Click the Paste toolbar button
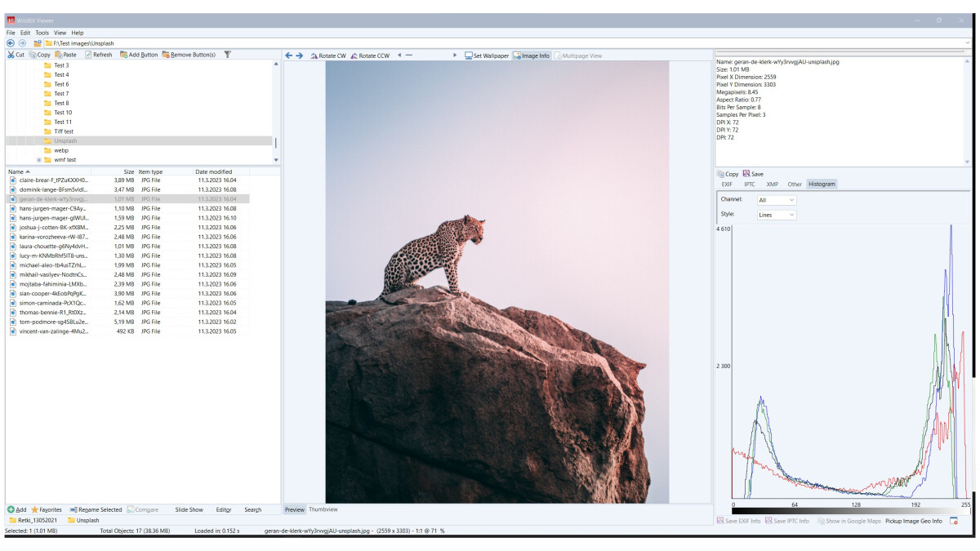Viewport: 980px width, 551px height. click(65, 55)
